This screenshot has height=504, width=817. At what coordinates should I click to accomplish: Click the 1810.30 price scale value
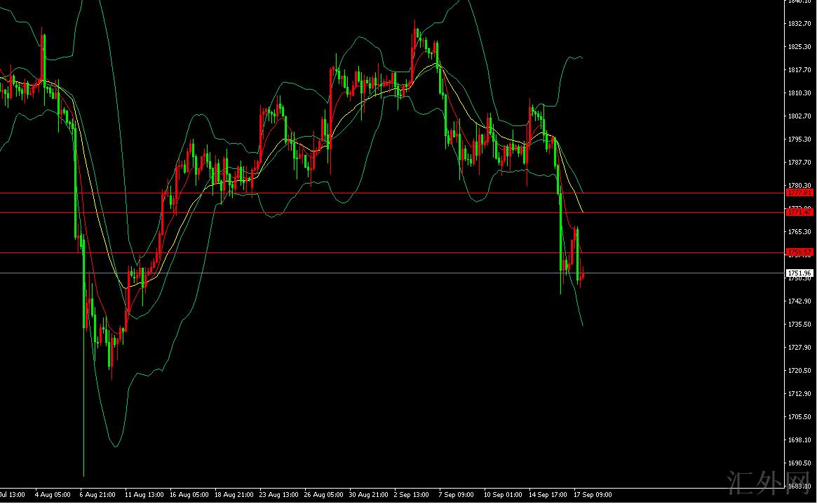(x=800, y=93)
